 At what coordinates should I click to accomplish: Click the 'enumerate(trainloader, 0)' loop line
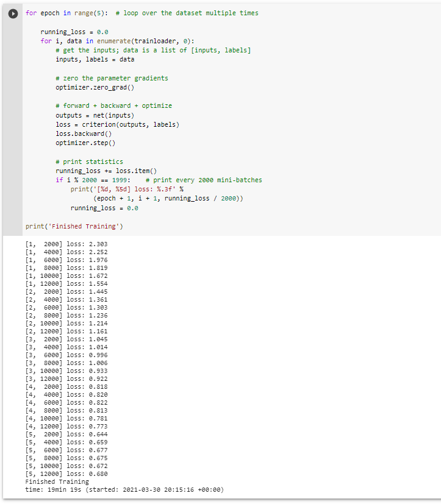(117, 41)
